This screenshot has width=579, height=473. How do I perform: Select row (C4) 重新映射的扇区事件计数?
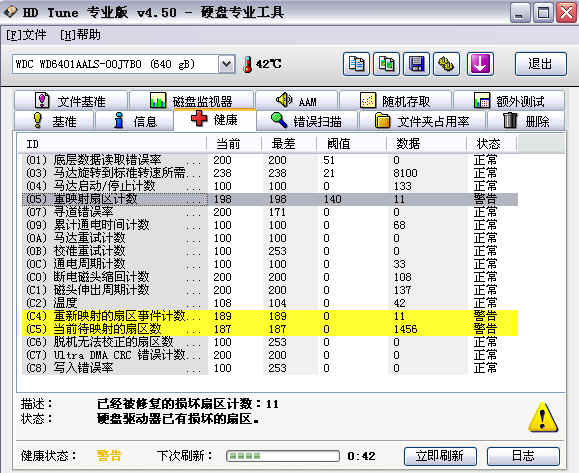click(270, 316)
